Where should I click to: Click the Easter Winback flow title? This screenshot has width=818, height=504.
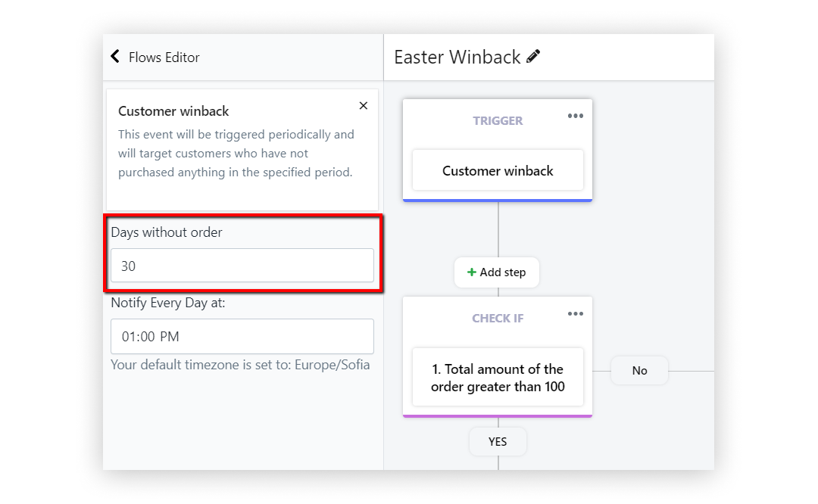click(x=457, y=57)
